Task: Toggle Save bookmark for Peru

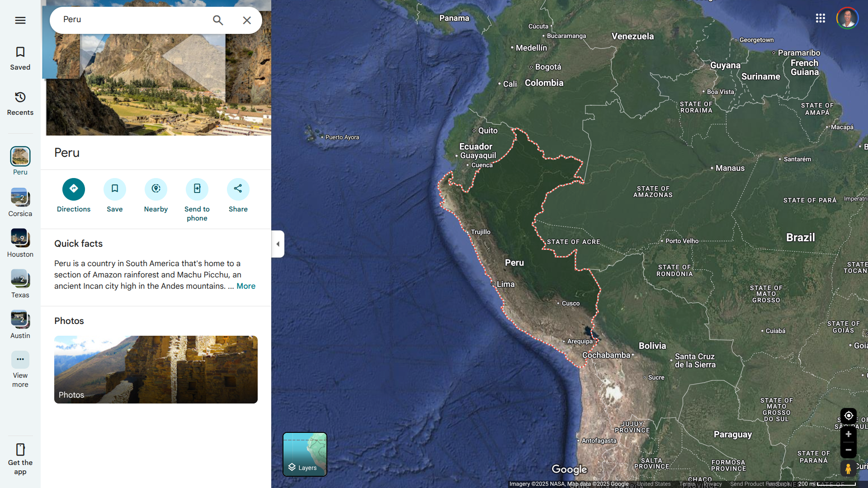Action: click(x=115, y=189)
